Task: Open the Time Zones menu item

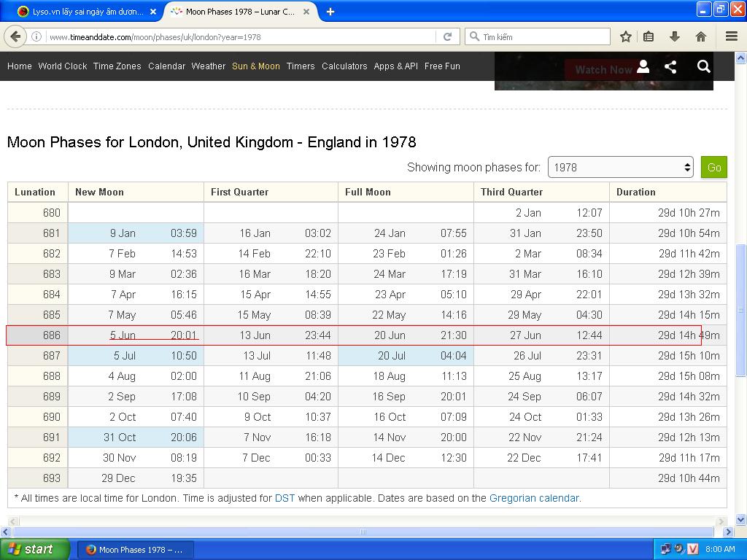Action: point(117,66)
